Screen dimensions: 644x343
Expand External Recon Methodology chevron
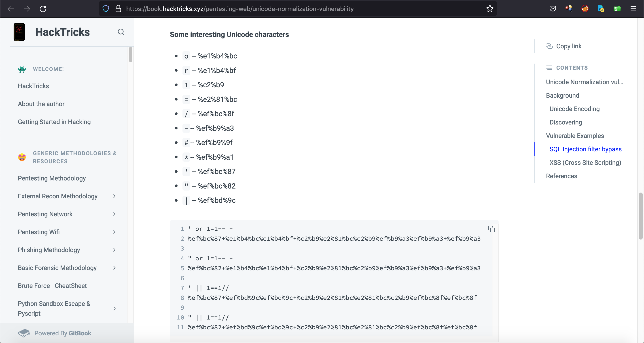pyautogui.click(x=114, y=196)
